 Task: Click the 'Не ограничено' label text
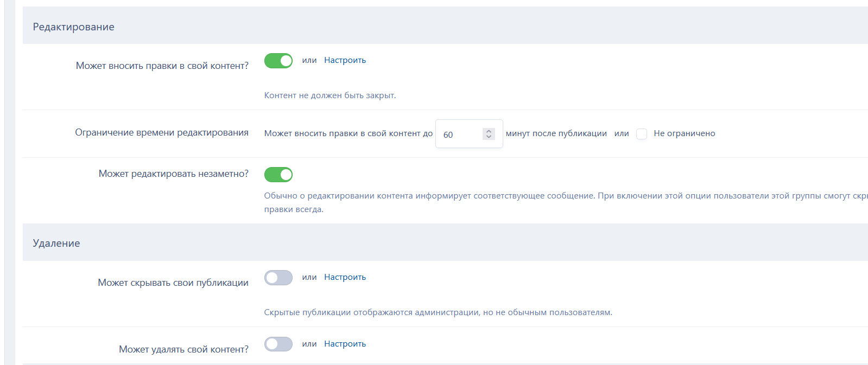tap(684, 133)
